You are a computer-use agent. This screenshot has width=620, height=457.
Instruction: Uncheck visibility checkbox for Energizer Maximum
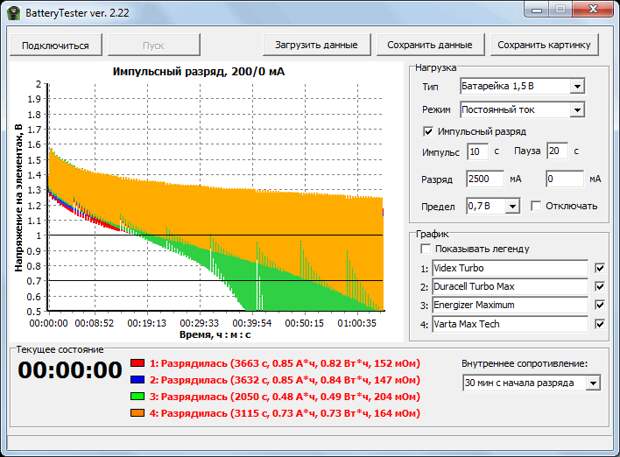(x=599, y=305)
